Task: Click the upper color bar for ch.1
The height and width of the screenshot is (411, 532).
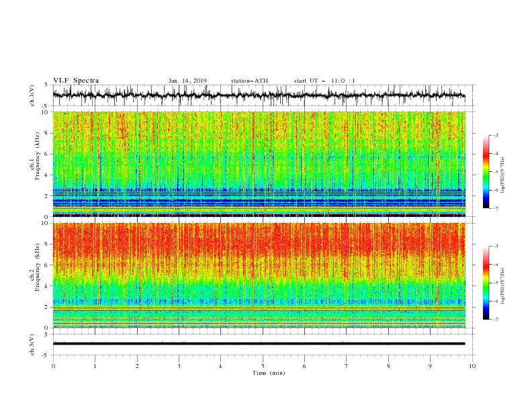Action: pyautogui.click(x=486, y=171)
